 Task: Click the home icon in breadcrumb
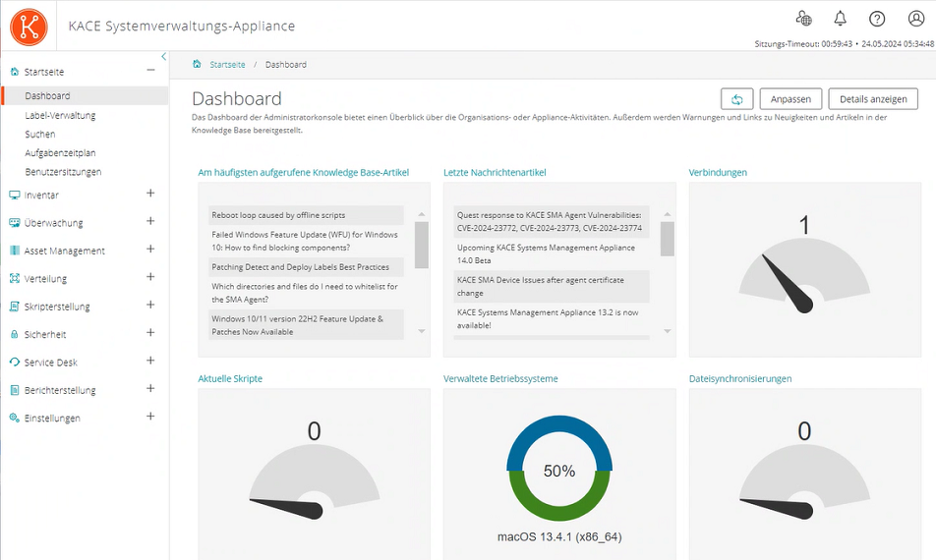coord(197,64)
